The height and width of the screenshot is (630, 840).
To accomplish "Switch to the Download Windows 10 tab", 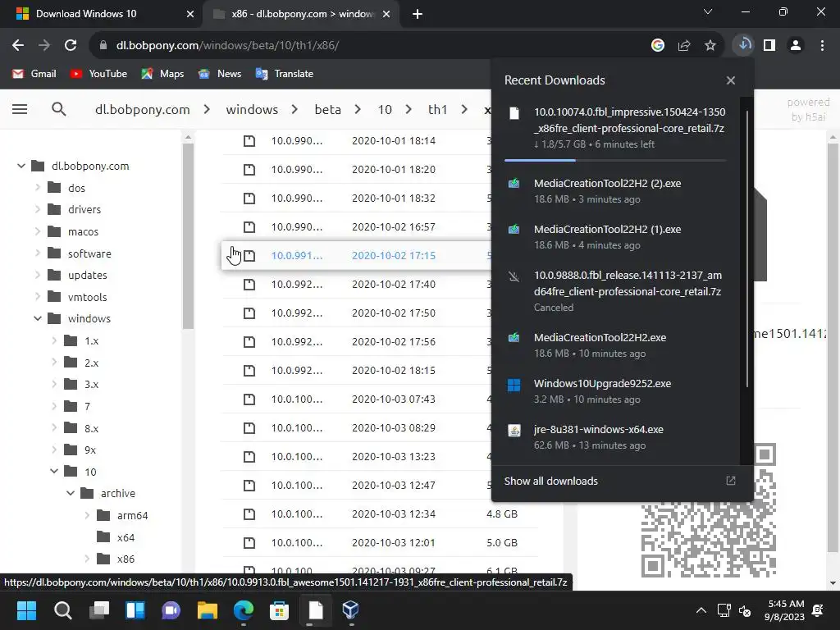I will pyautogui.click(x=101, y=15).
